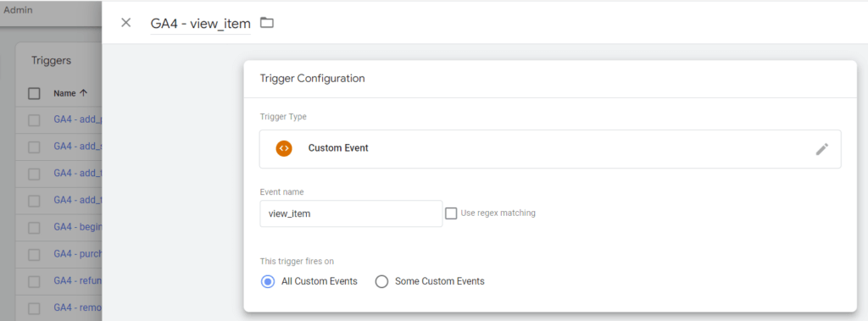Open the GA4 - add_s trigger link
Viewport: 868px width, 321px height.
pyautogui.click(x=77, y=147)
